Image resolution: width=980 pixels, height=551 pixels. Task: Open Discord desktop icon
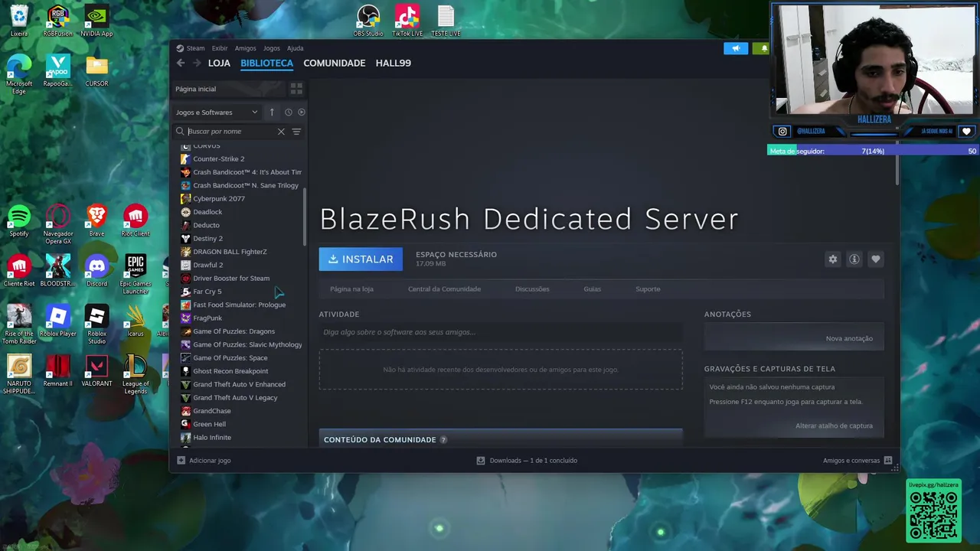pos(96,271)
